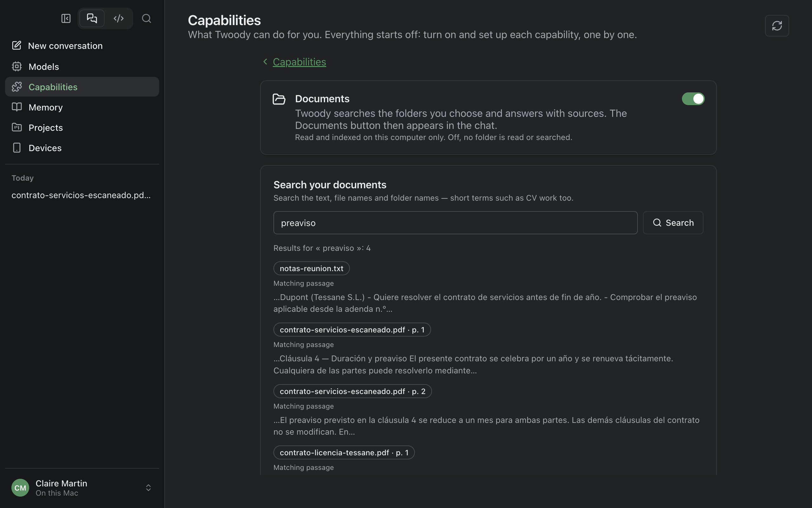
Task: Open contrato-servicios-escaneado.pdf p. 1 result
Action: (x=352, y=330)
